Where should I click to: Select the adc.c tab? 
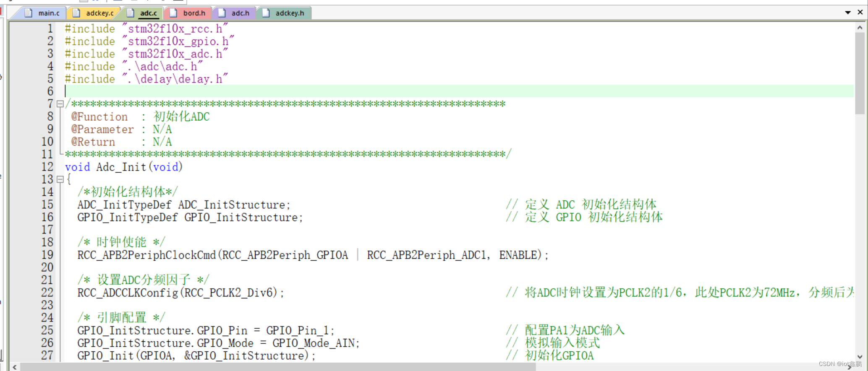tap(143, 13)
